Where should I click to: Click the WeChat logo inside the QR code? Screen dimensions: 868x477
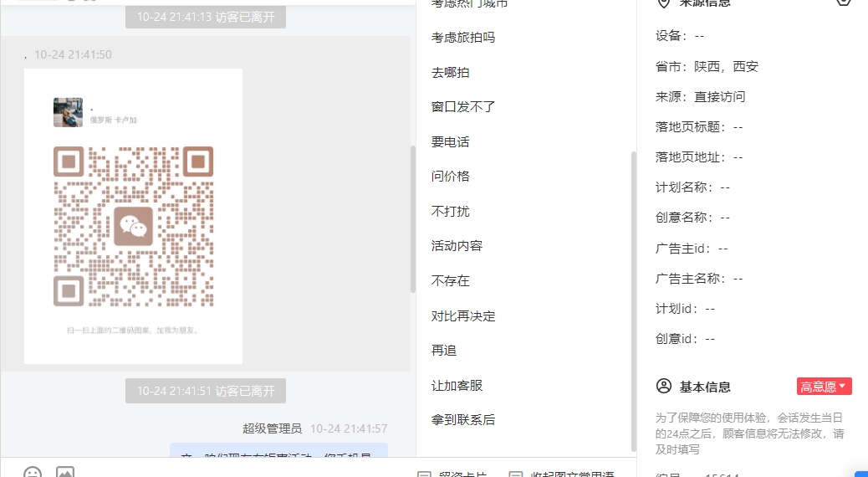134,226
